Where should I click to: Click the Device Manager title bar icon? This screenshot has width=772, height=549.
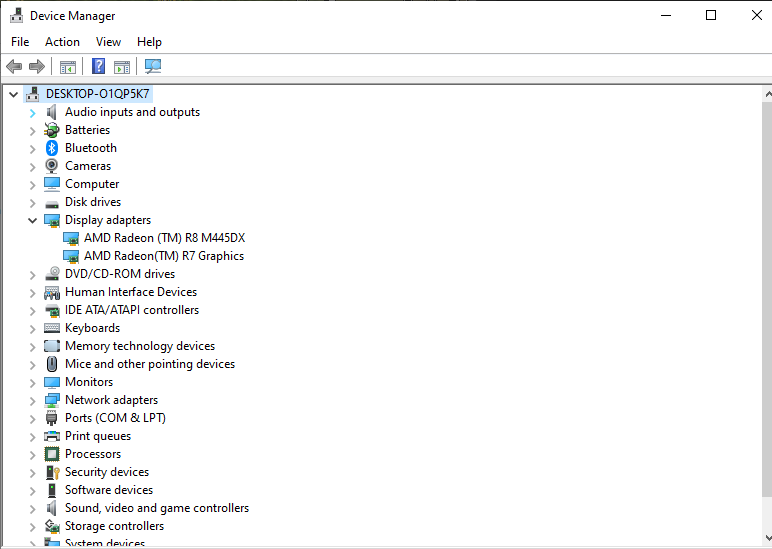(16, 15)
